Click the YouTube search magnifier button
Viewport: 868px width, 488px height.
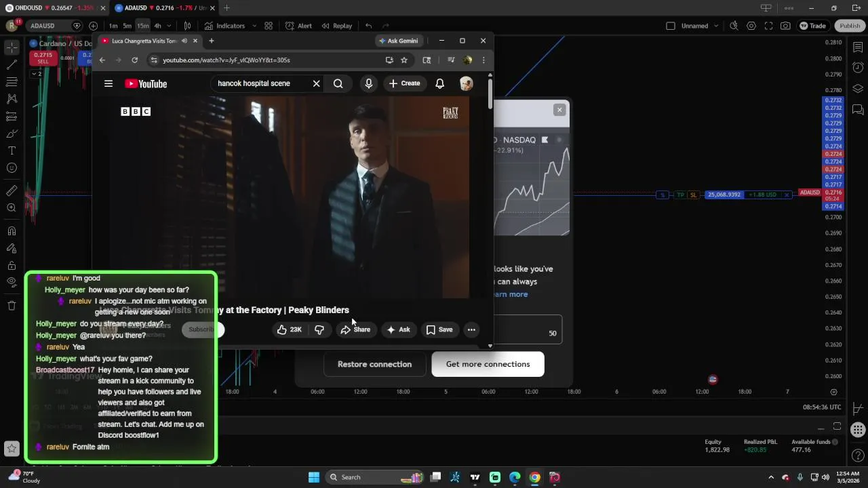338,83
